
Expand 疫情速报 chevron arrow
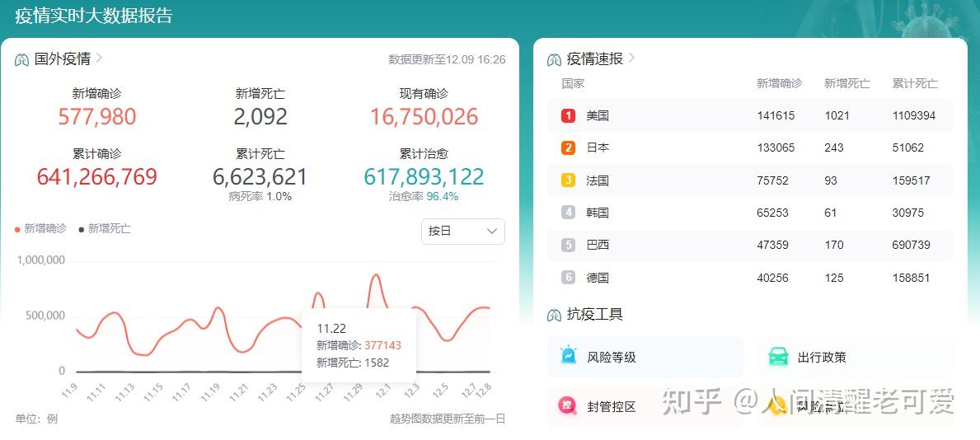pyautogui.click(x=631, y=59)
